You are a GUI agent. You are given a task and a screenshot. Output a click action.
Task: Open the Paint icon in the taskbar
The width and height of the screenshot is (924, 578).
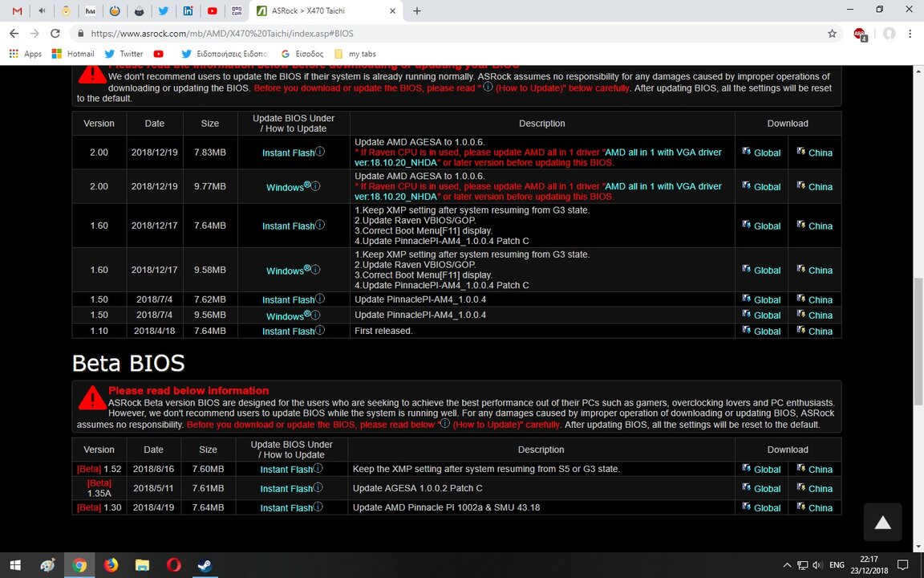point(47,566)
